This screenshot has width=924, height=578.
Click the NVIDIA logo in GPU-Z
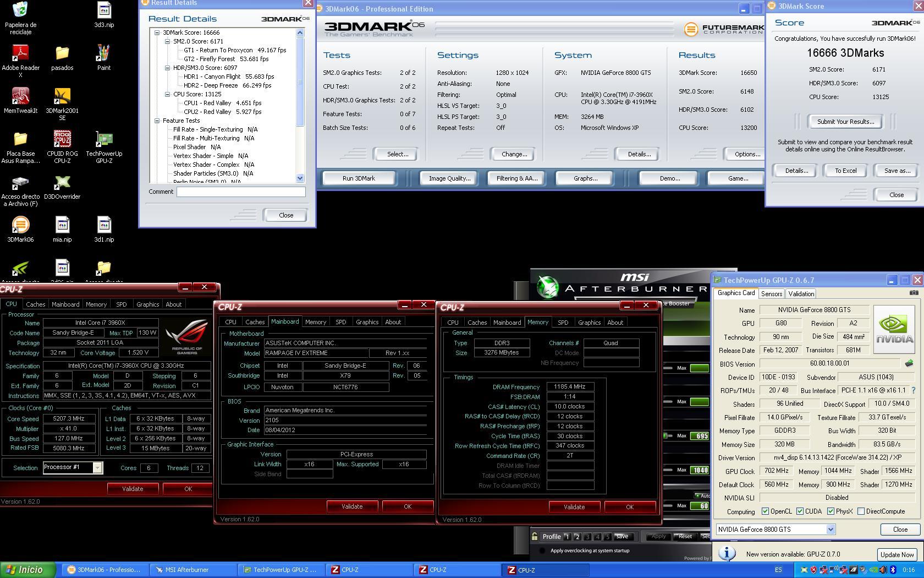pyautogui.click(x=894, y=329)
